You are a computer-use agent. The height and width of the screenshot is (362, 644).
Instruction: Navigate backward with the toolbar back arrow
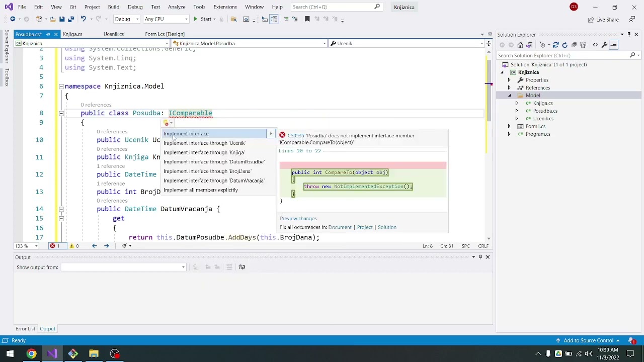click(x=13, y=19)
